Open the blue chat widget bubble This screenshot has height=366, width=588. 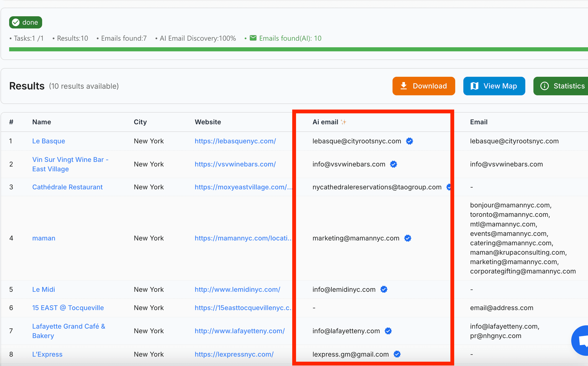pos(580,340)
